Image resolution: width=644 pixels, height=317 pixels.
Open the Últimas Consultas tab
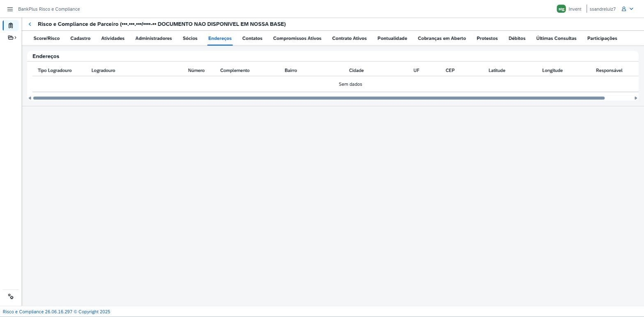(x=556, y=38)
